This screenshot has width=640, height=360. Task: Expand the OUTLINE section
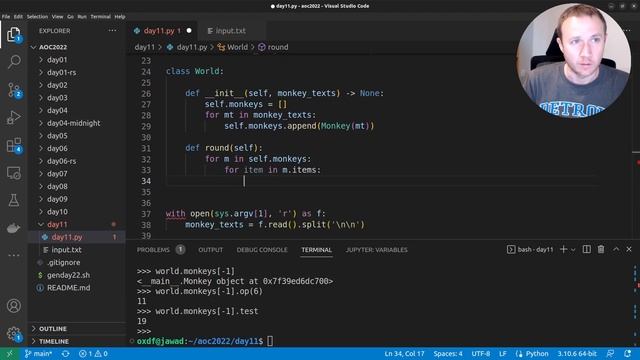coord(52,329)
